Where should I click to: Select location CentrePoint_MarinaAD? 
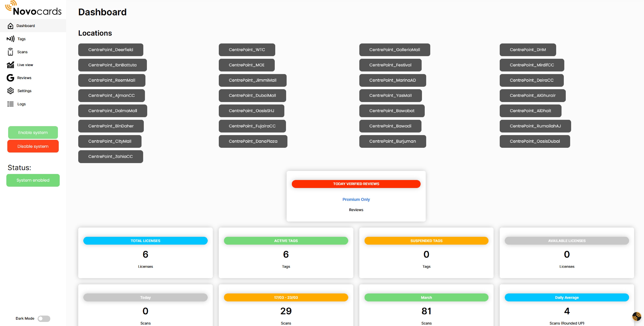[393, 80]
